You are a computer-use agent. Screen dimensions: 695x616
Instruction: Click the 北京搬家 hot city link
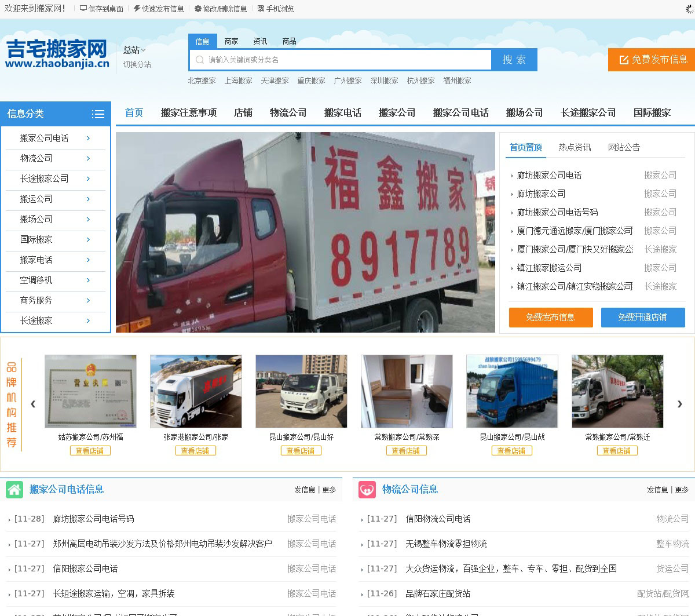202,81
